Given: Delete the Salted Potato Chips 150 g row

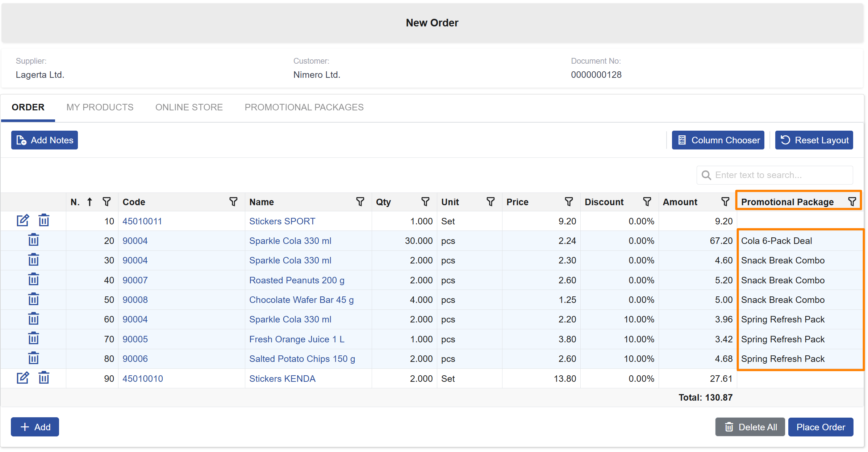Looking at the screenshot, I should click(x=33, y=358).
